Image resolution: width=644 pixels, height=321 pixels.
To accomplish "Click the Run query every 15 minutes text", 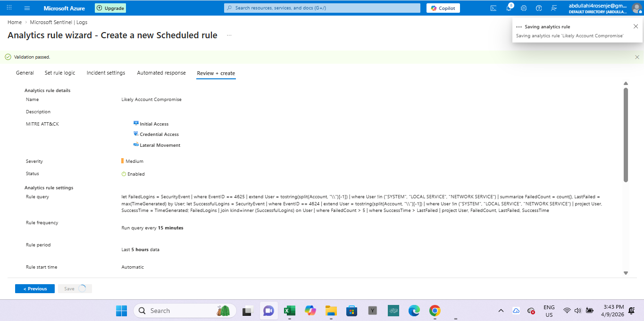I will [152, 228].
